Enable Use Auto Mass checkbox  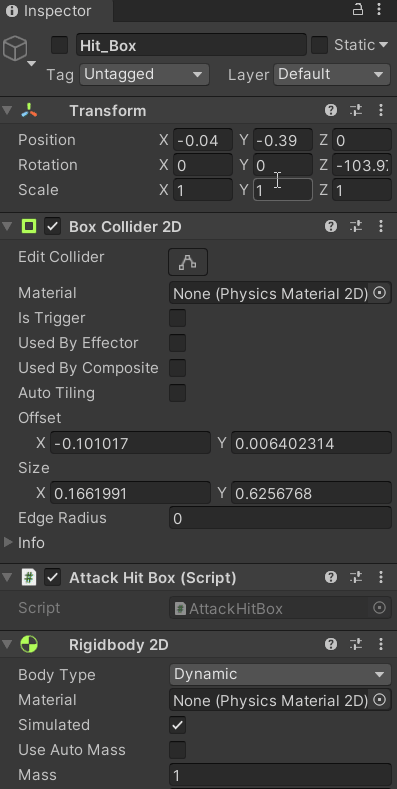point(177,750)
